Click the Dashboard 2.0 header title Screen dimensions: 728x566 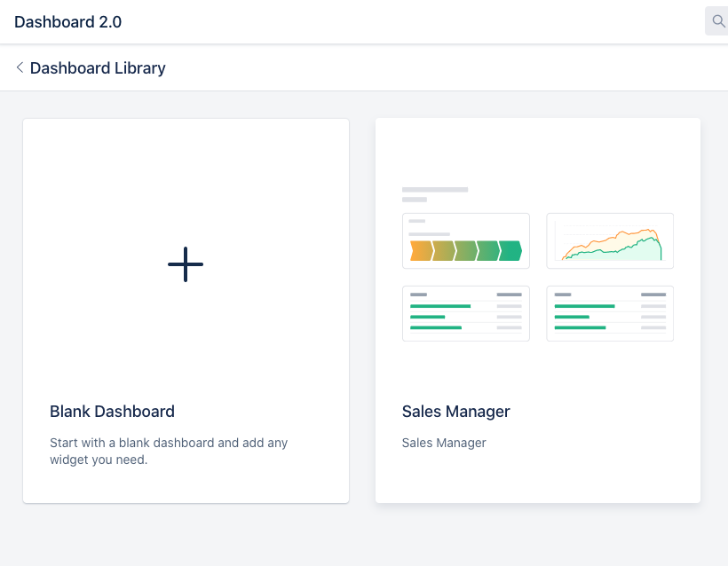67,22
